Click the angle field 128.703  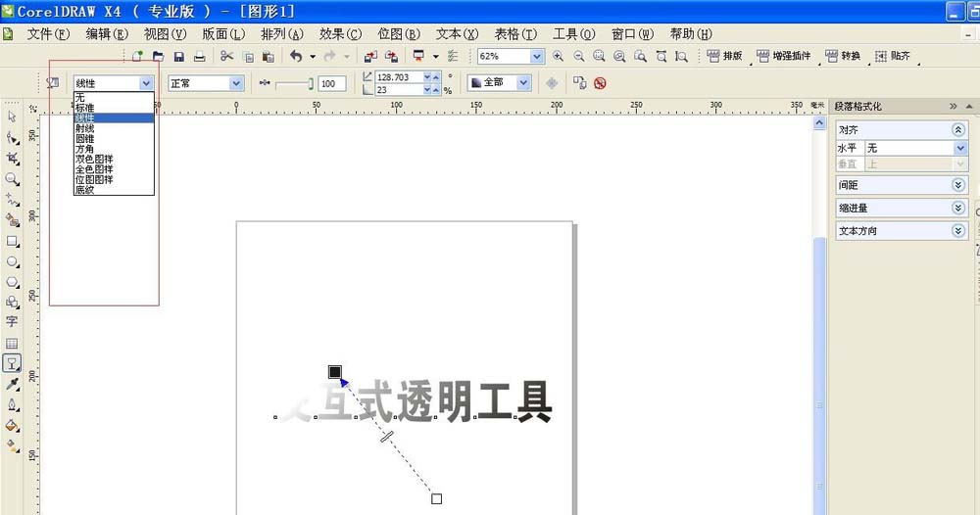400,76
